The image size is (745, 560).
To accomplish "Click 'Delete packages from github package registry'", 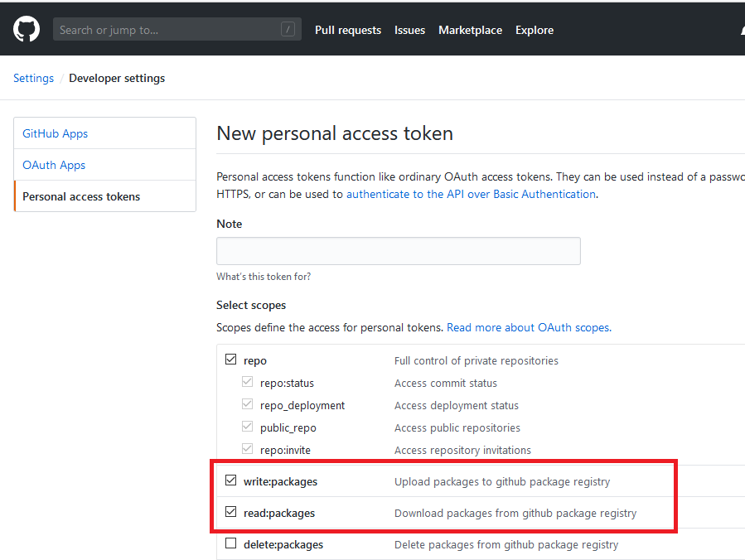I will point(506,544).
